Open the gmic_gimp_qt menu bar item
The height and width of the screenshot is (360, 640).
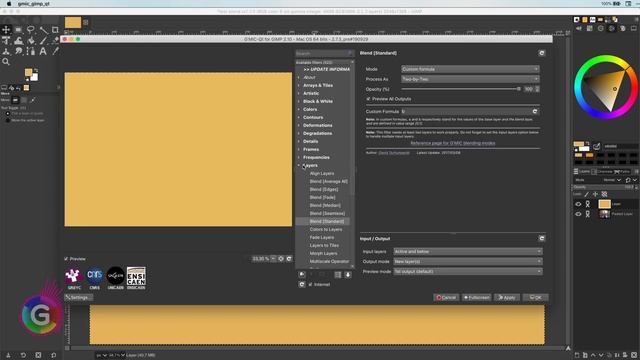[x=33, y=4]
